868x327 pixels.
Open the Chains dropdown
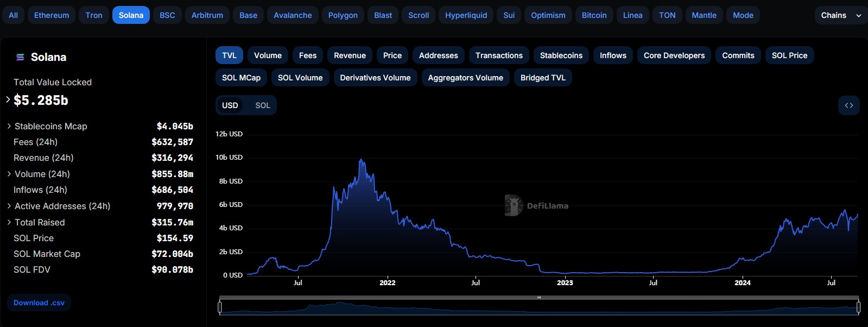tap(841, 15)
